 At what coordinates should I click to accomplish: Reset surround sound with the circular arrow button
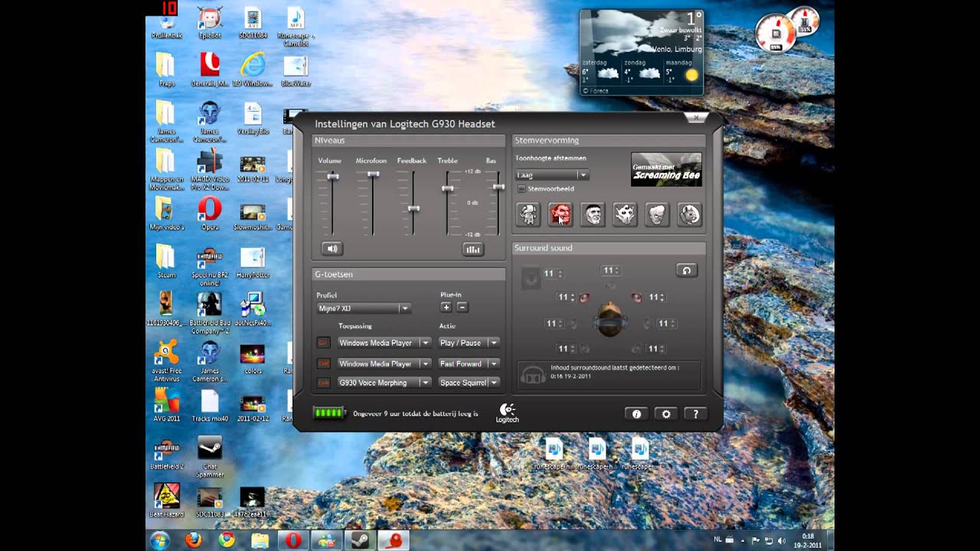pos(686,270)
